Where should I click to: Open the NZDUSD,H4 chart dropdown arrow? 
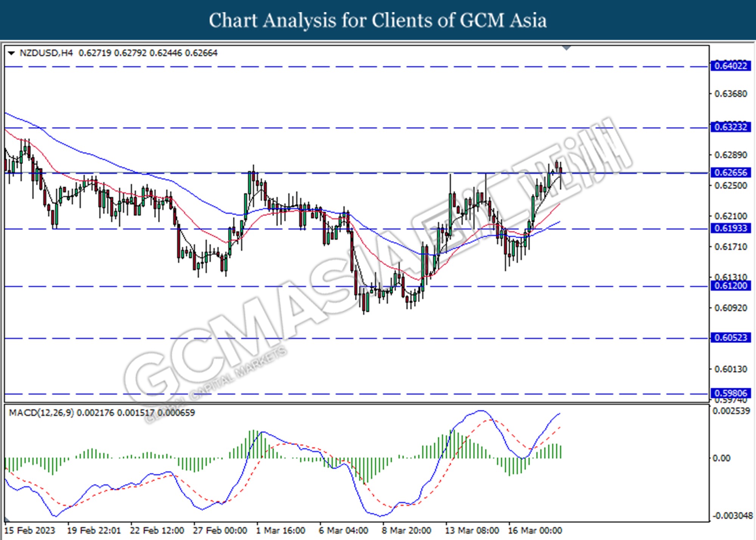[11, 53]
